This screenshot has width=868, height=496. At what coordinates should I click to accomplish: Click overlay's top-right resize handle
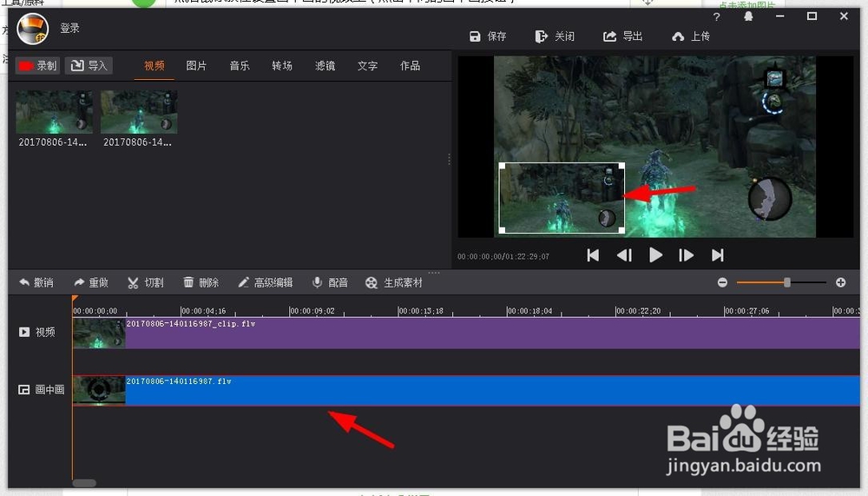tap(621, 166)
